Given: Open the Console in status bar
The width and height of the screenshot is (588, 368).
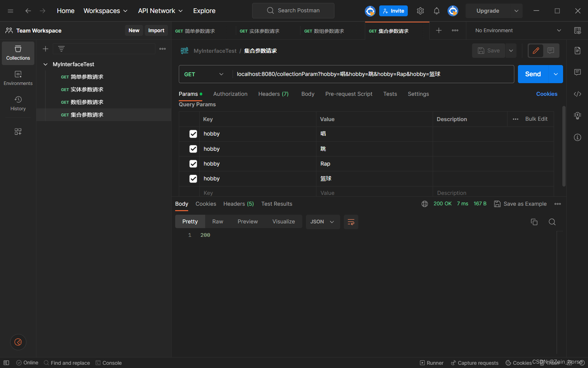Looking at the screenshot, I should (109, 363).
